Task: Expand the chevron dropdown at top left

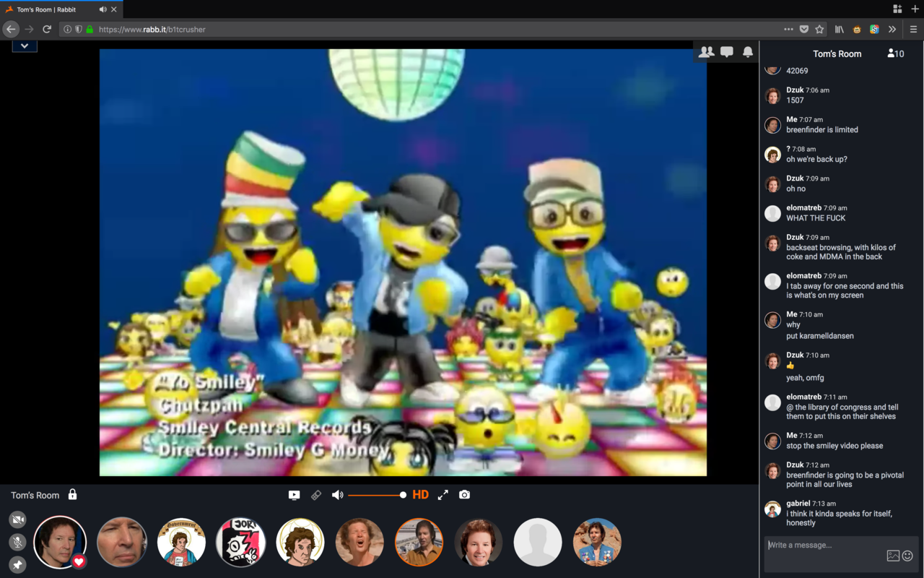Action: 25,46
